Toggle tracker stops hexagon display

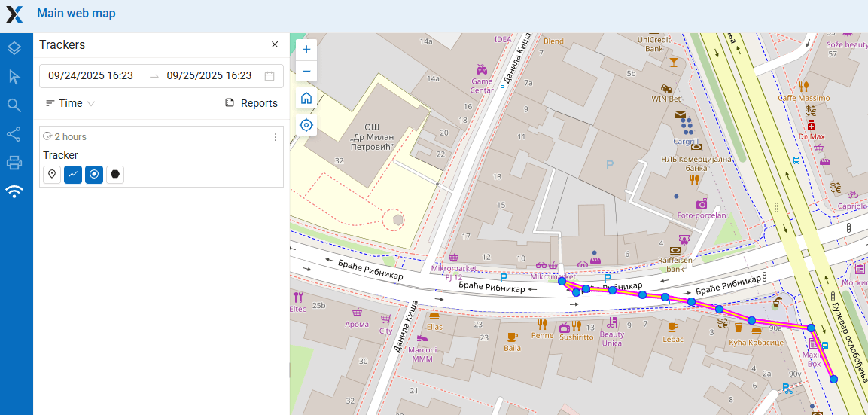pyautogui.click(x=115, y=175)
